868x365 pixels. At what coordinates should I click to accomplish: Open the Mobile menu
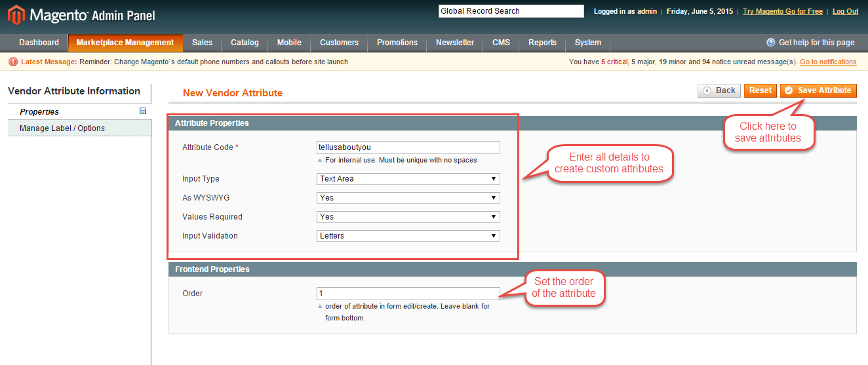point(289,43)
